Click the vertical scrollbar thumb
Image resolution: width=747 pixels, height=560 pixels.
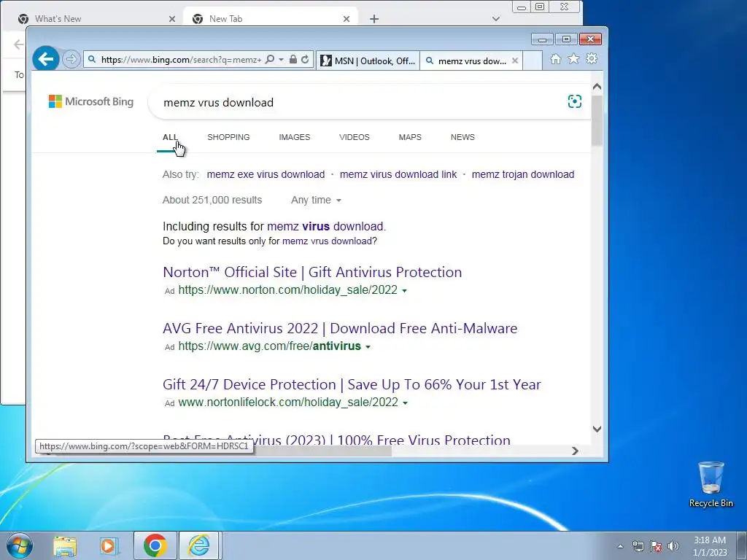tap(597, 120)
